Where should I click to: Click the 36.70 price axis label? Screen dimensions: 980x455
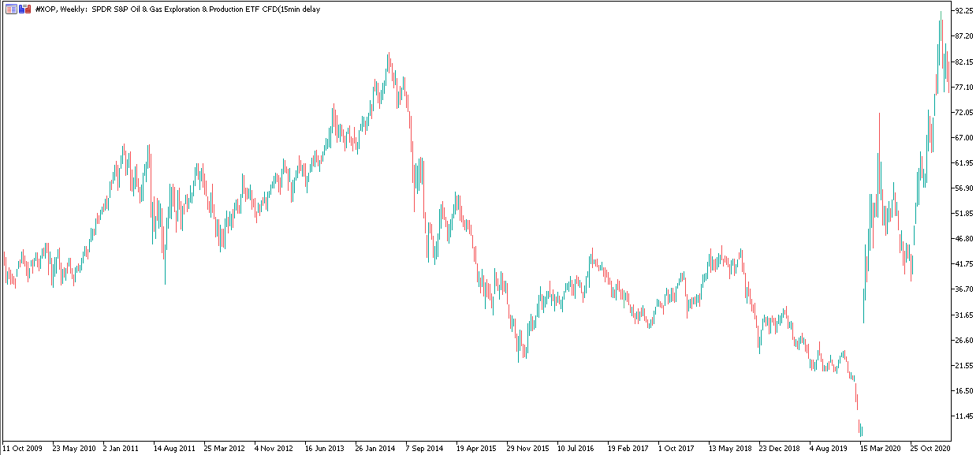(x=965, y=289)
